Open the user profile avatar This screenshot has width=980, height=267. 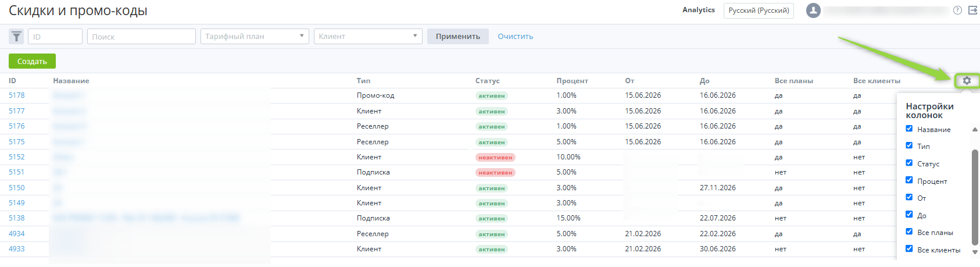coord(813,10)
